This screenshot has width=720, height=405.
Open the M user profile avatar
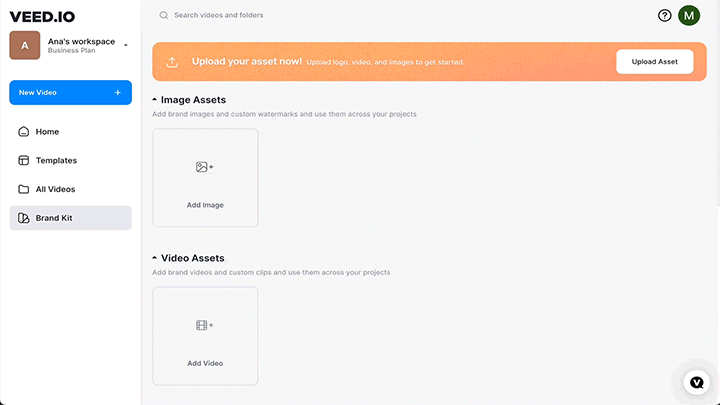coord(689,16)
